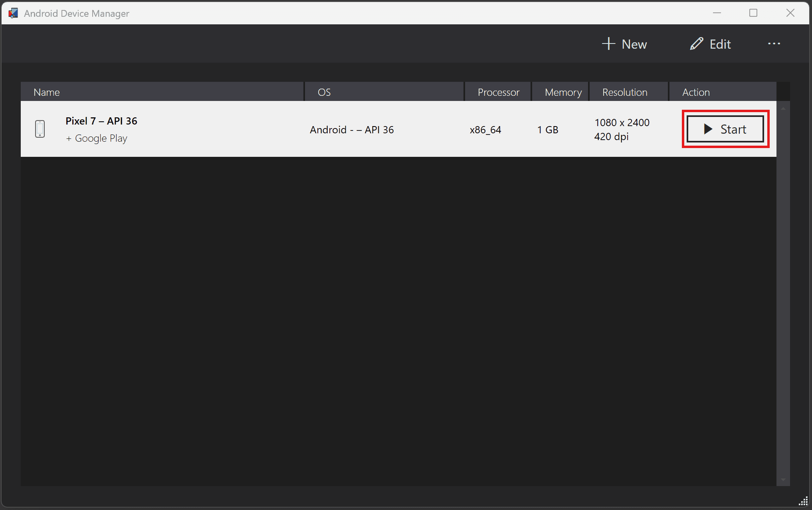Click the scrollbar up arrow
The height and width of the screenshot is (510, 812).
783,108
